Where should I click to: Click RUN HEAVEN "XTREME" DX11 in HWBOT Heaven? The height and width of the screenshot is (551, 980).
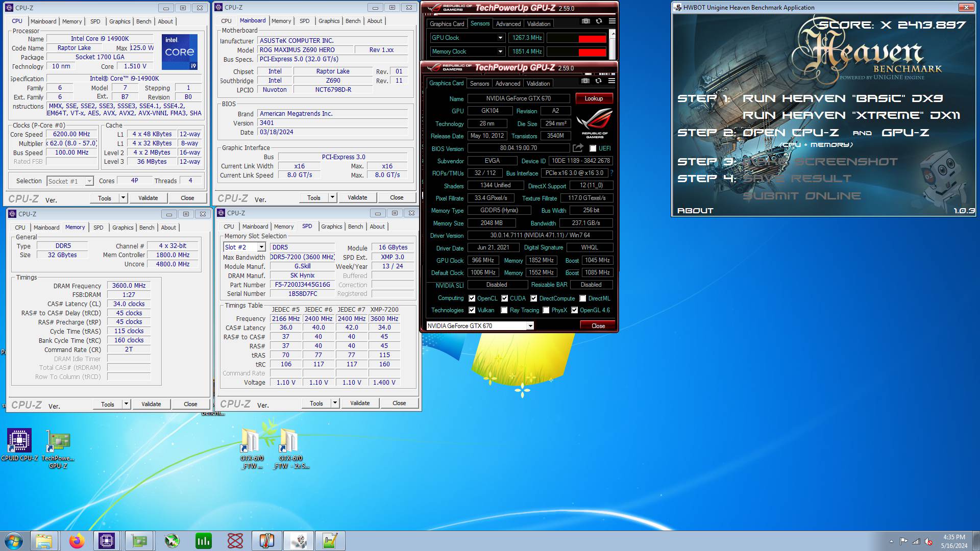(851, 115)
